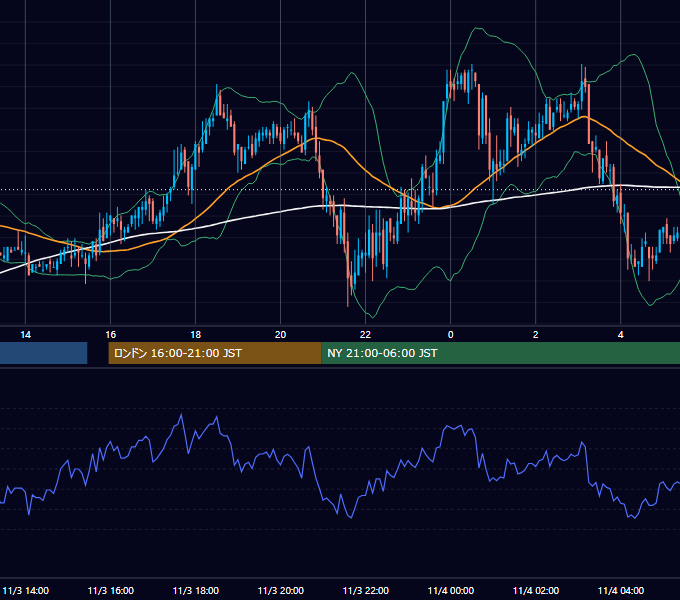The height and width of the screenshot is (600, 680).
Task: Click hour label 4 on price chart axis
Action: click(621, 334)
